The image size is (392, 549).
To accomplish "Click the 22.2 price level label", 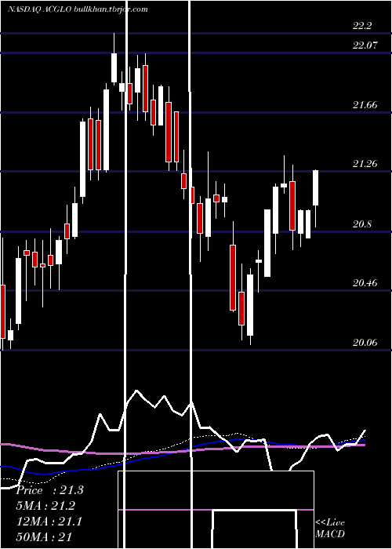I will click(x=362, y=26).
